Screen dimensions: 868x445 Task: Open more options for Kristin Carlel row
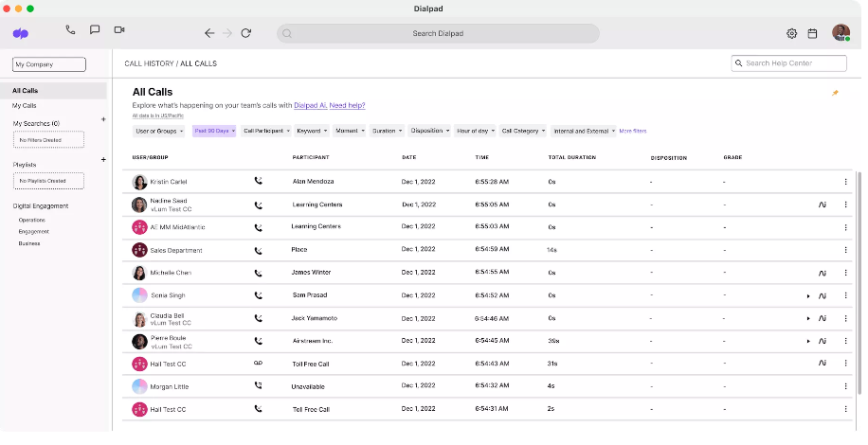[845, 182]
